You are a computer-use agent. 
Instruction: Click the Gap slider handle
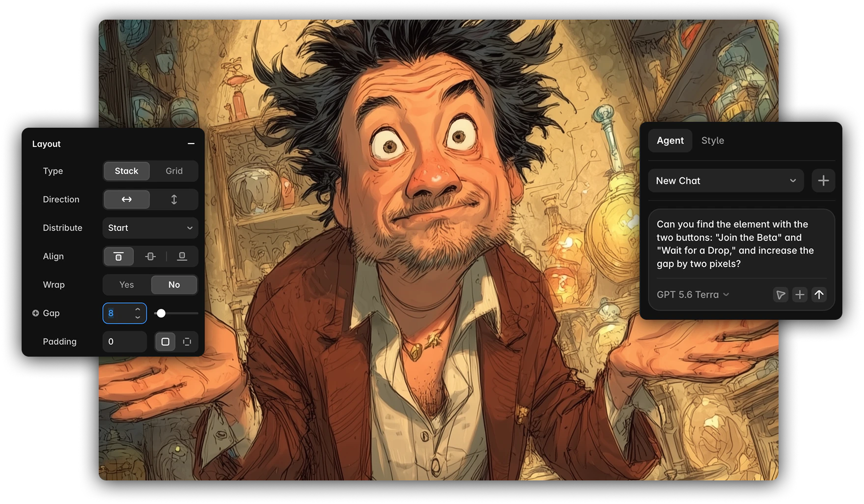(161, 313)
